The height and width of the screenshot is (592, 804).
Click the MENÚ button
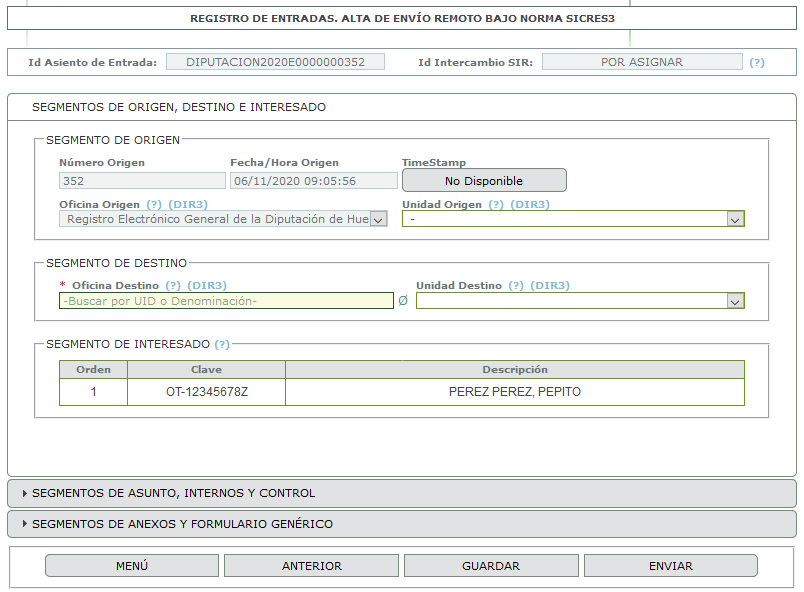click(x=132, y=566)
